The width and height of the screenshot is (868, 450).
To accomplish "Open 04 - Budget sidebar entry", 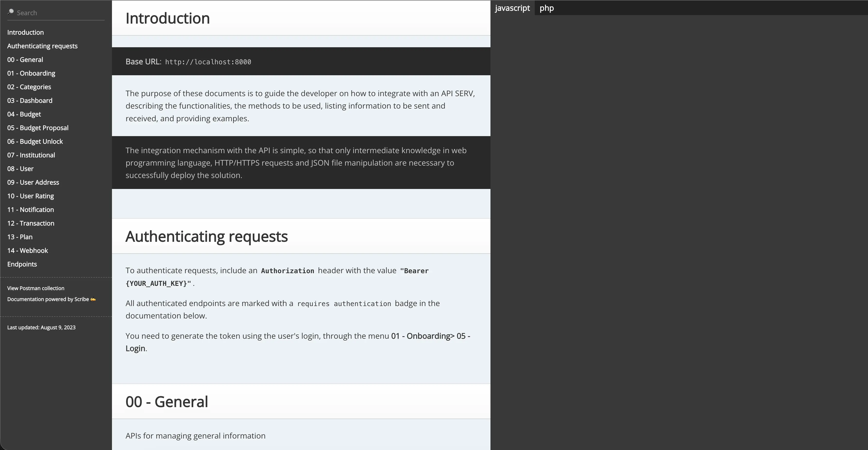I will 24,114.
